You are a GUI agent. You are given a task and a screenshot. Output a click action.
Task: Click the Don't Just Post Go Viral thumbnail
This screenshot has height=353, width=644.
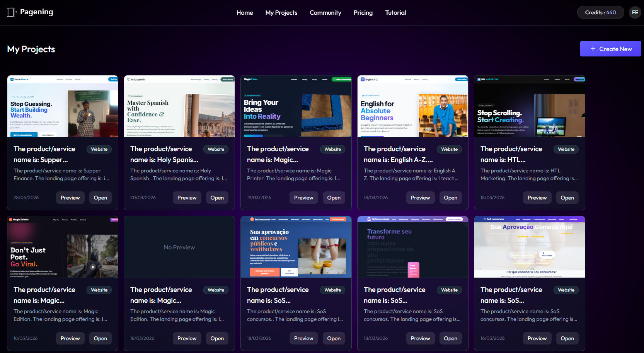click(x=63, y=247)
